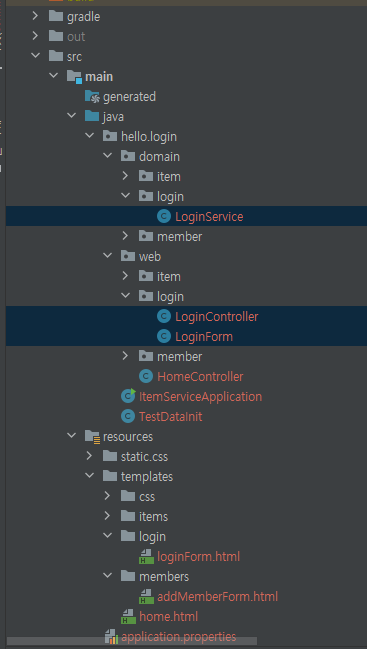Click the gradle folder icon

pos(56,16)
